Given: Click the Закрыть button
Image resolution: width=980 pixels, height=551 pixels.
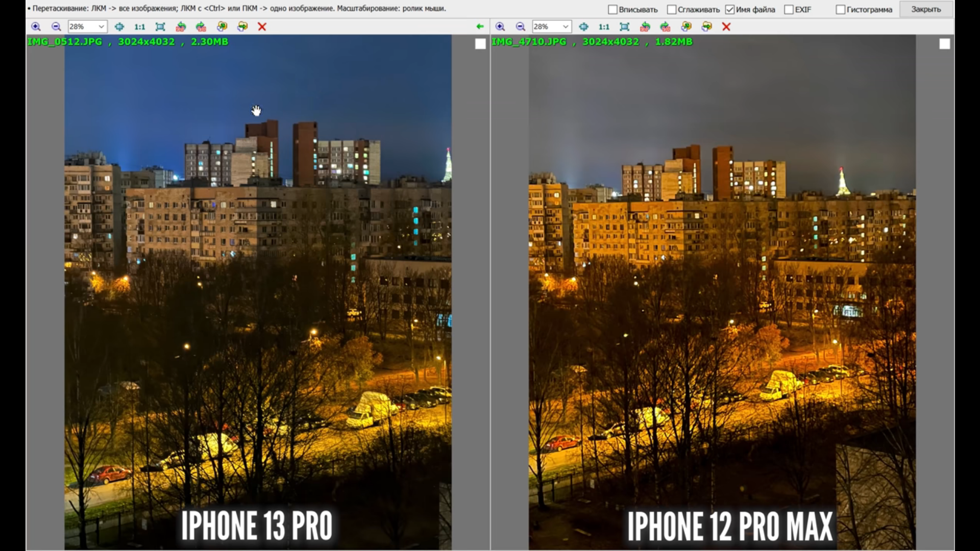Looking at the screenshot, I should pos(926,9).
